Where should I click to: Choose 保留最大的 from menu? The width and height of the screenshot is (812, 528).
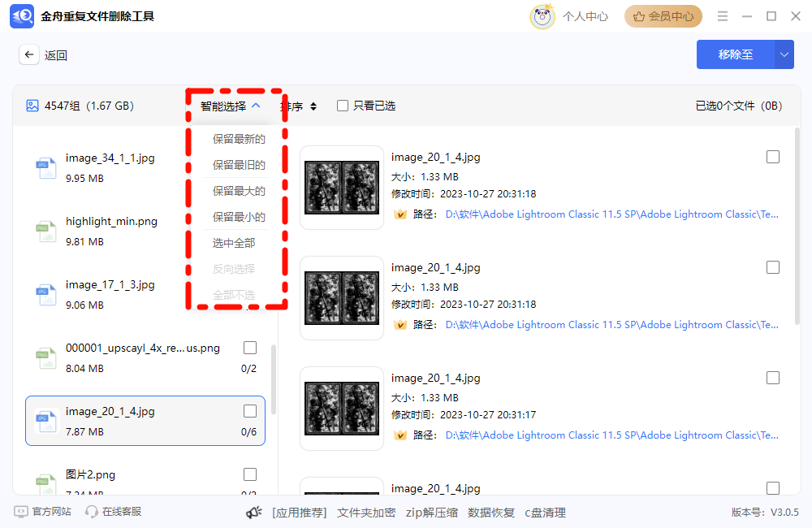[x=239, y=191]
